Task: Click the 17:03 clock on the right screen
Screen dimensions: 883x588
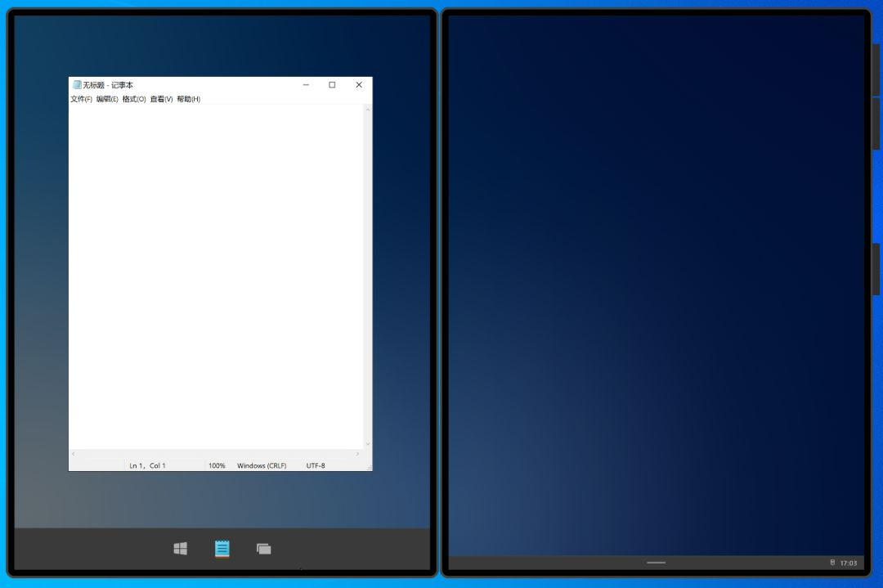Action: (848, 563)
